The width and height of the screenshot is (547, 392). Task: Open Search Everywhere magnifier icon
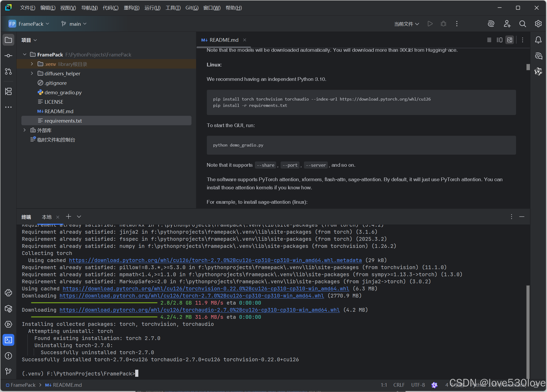(522, 24)
